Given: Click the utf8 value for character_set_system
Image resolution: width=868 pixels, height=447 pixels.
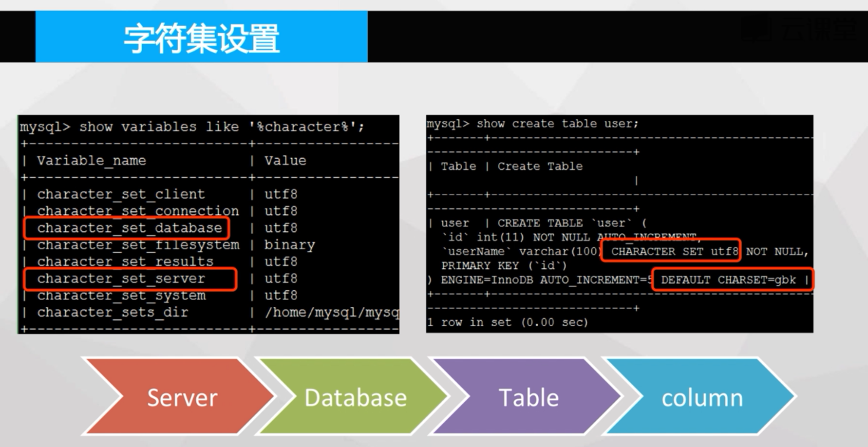Looking at the screenshot, I should [281, 296].
